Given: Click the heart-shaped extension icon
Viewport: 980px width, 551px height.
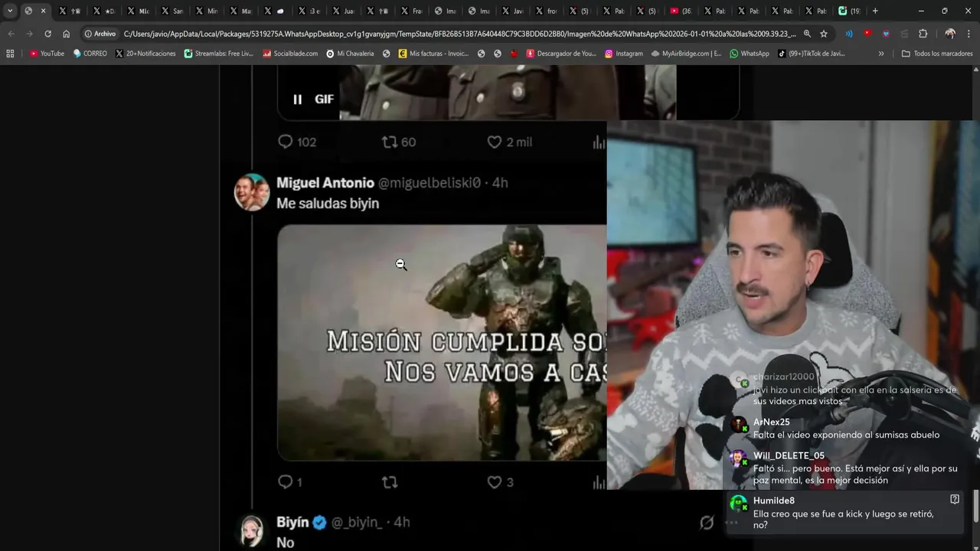Looking at the screenshot, I should point(886,34).
